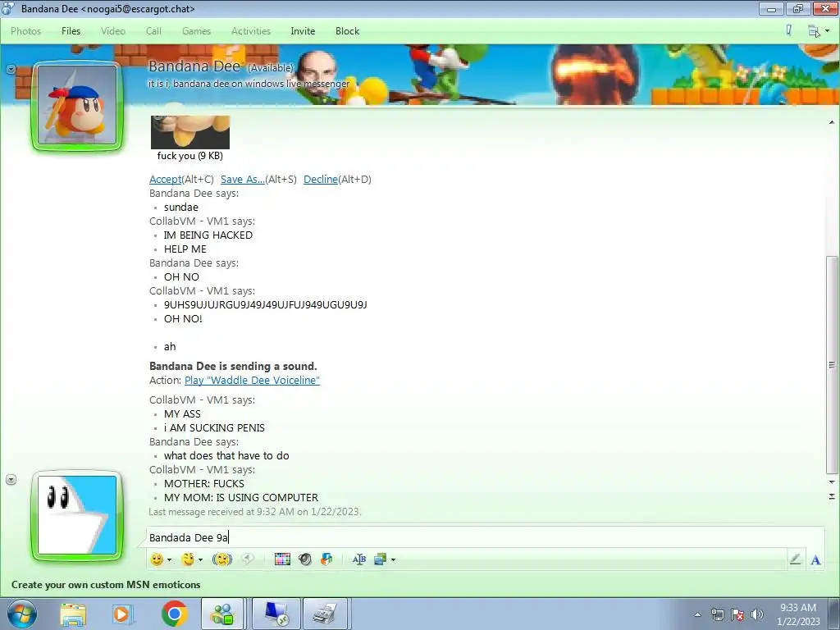
Task: Select the text typing mode letter A
Action: point(815,559)
